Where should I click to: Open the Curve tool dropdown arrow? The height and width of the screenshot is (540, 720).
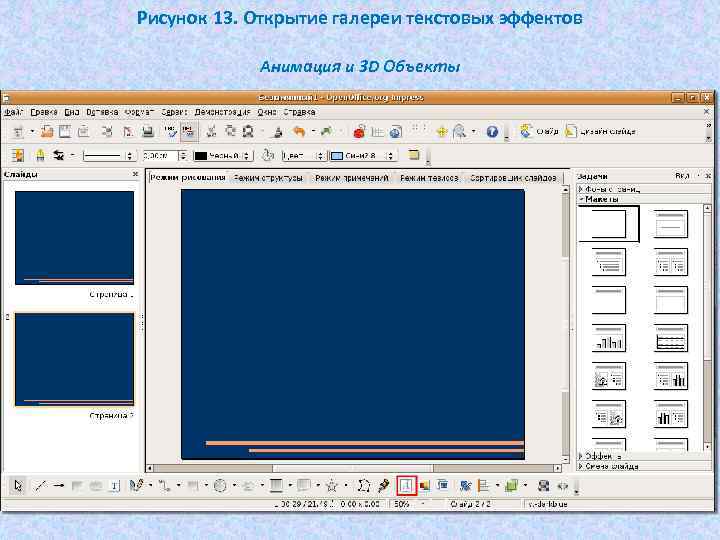tap(151, 485)
